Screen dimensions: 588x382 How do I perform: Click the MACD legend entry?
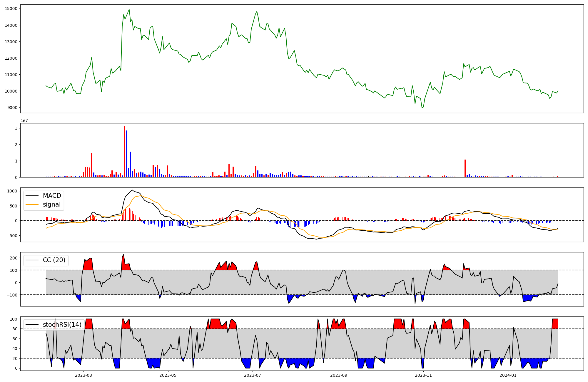click(52, 196)
